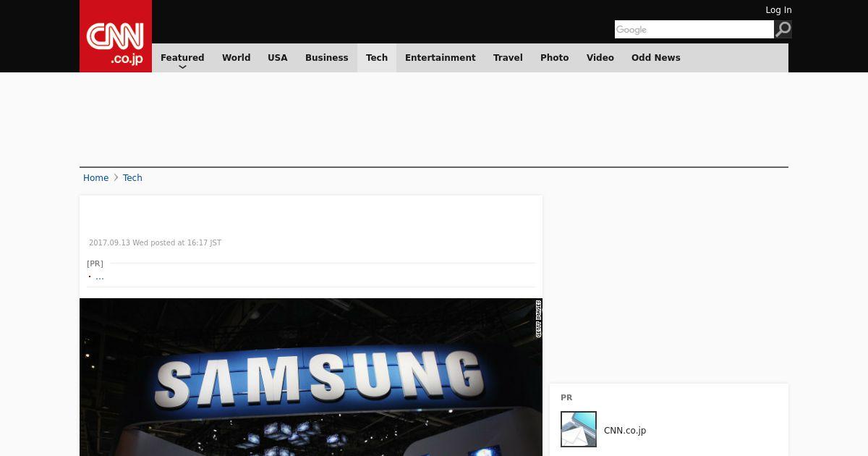Viewport: 868px width, 456px height.
Task: Open the CNN.co.jp PR thumbnail image
Action: point(579,429)
